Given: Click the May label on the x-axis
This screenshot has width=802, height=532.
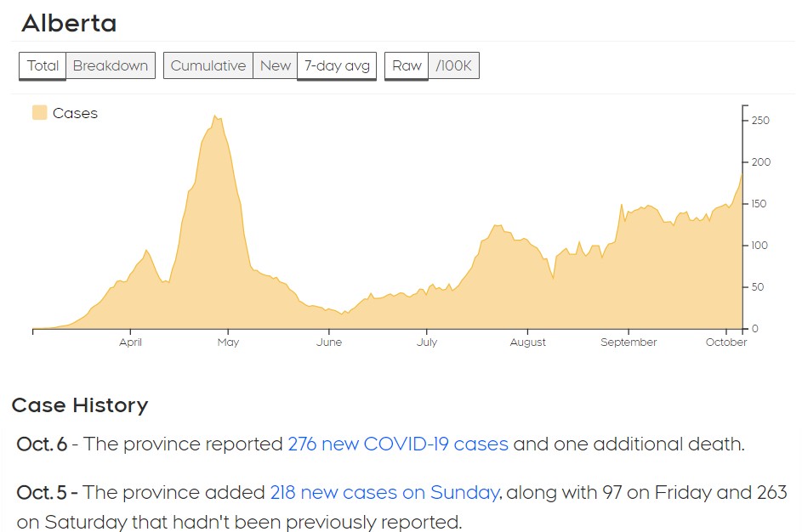Looking at the screenshot, I should coord(228,342).
